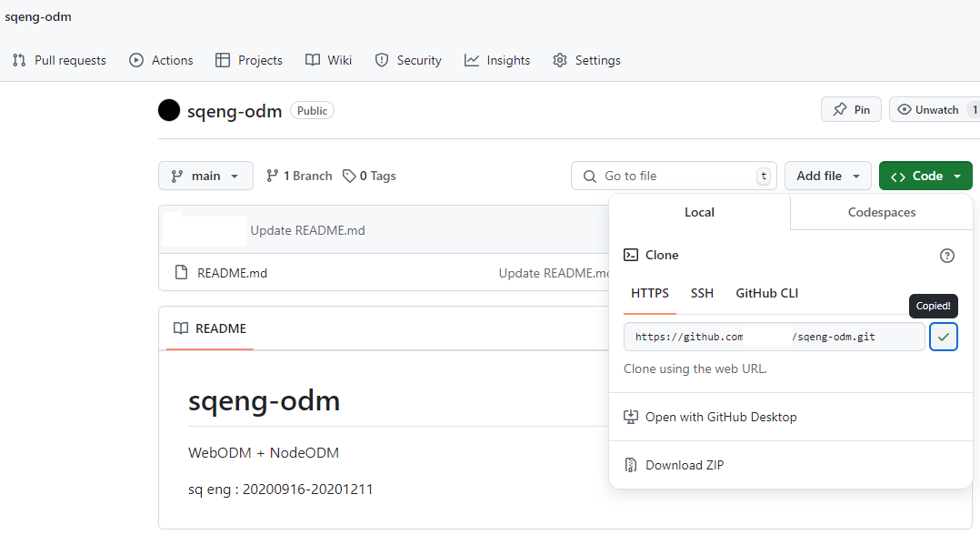Image resolution: width=980 pixels, height=535 pixels.
Task: Click the zip file icon beside Download ZIP
Action: pos(631,465)
